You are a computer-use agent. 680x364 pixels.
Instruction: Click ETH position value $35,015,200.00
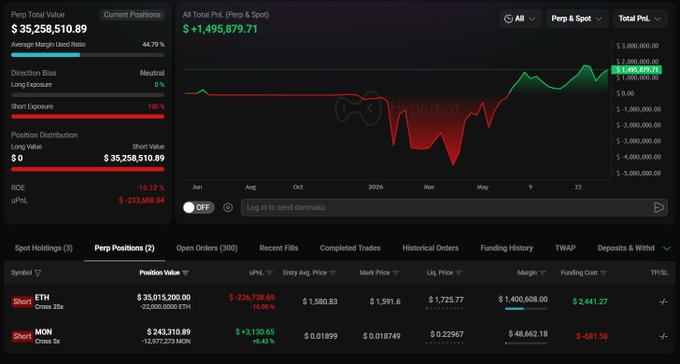(x=163, y=298)
